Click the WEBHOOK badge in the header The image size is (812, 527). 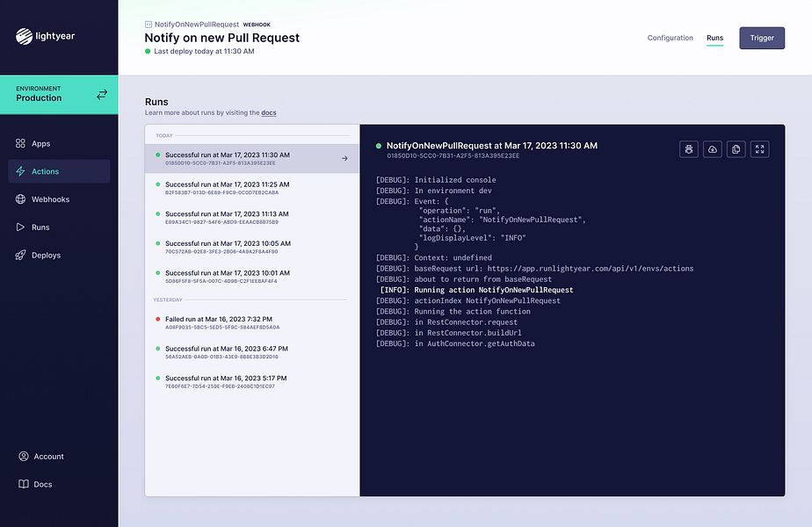(x=257, y=25)
